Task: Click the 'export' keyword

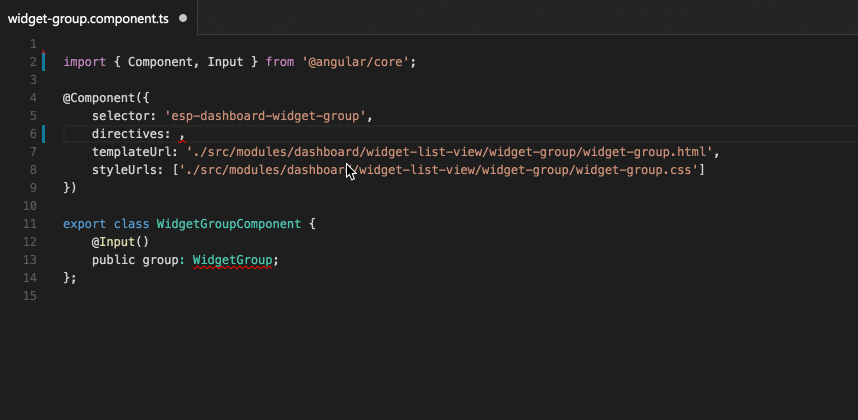Action: (85, 224)
